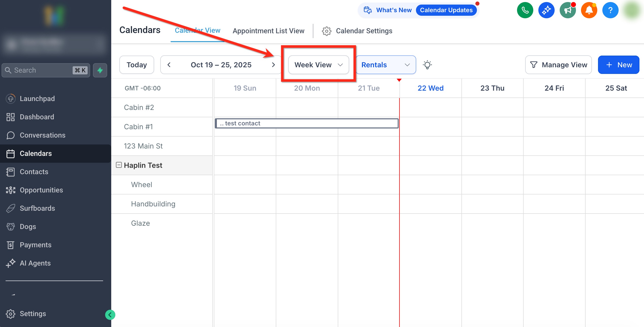Expand the Rentals calendar dropdown
The image size is (644, 327).
click(x=385, y=65)
